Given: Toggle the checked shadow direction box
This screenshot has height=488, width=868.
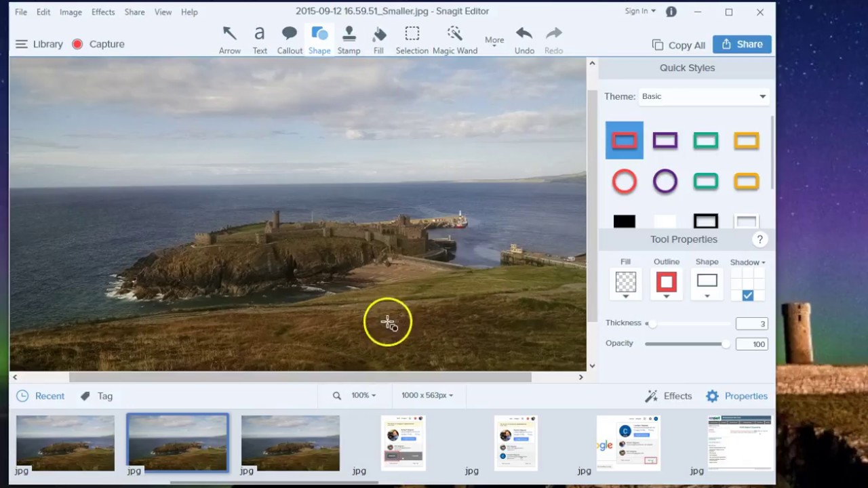Looking at the screenshot, I should pos(748,296).
